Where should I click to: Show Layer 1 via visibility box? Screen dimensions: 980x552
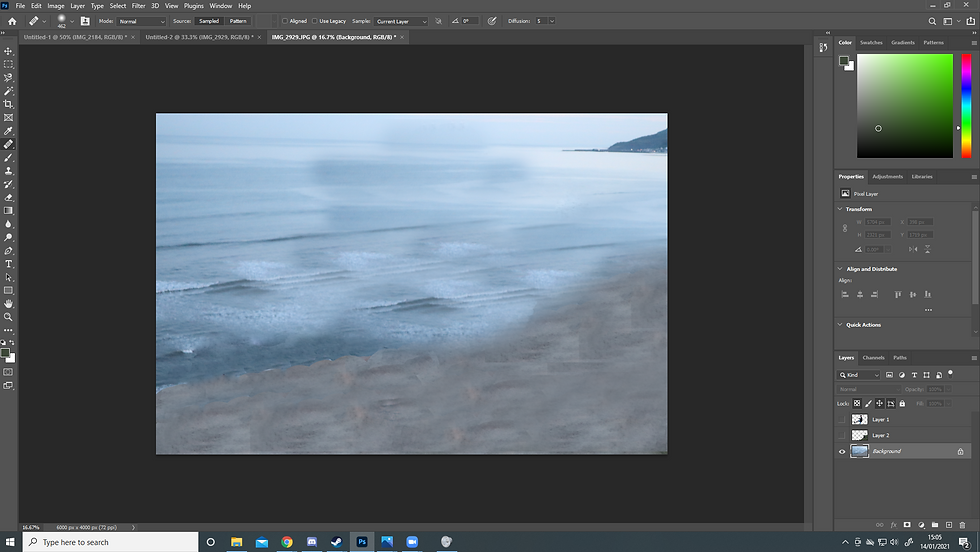[842, 420]
